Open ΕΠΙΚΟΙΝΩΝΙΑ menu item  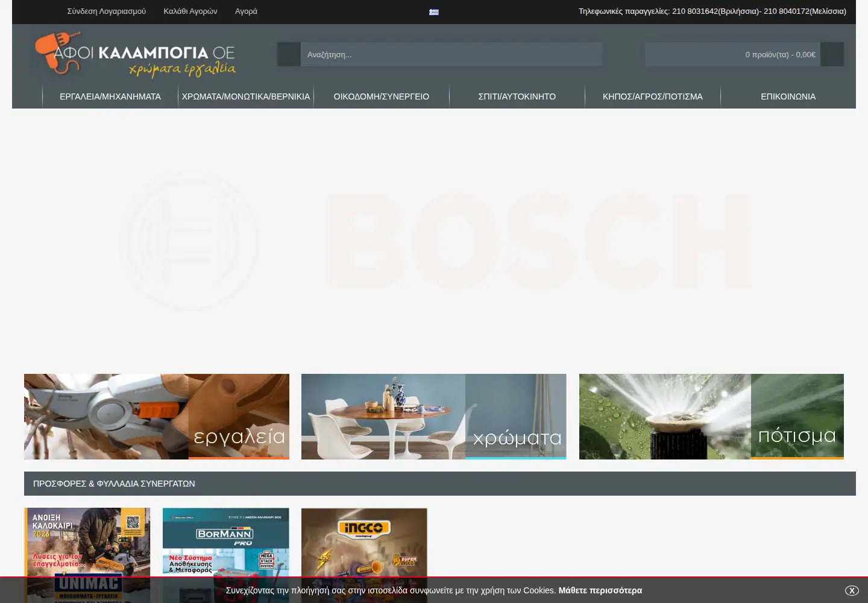coord(788,96)
